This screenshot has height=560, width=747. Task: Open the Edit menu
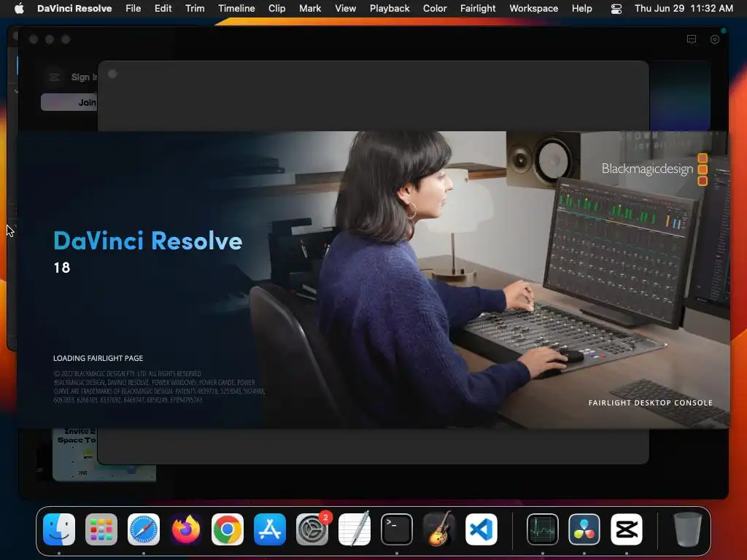tap(163, 8)
